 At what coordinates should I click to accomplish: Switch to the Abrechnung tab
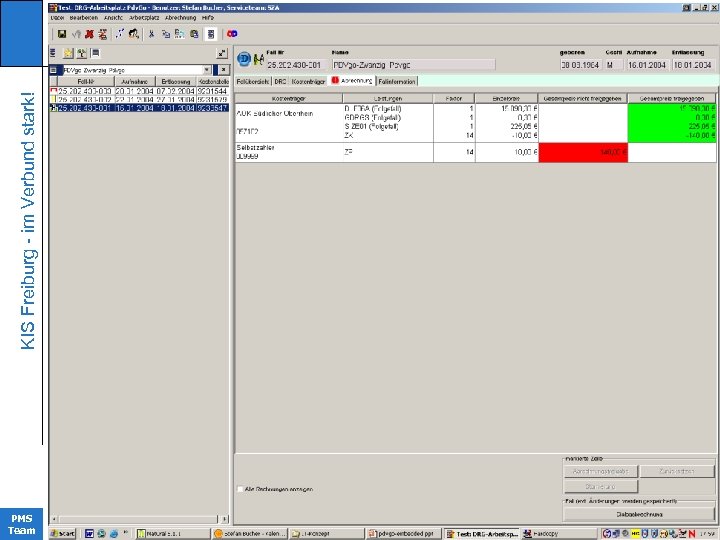pyautogui.click(x=352, y=81)
